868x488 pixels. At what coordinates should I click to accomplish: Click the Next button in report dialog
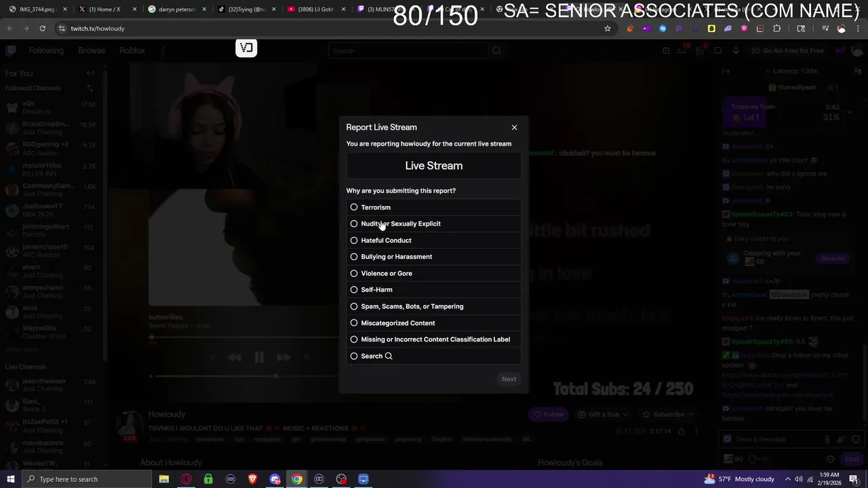coord(509,379)
